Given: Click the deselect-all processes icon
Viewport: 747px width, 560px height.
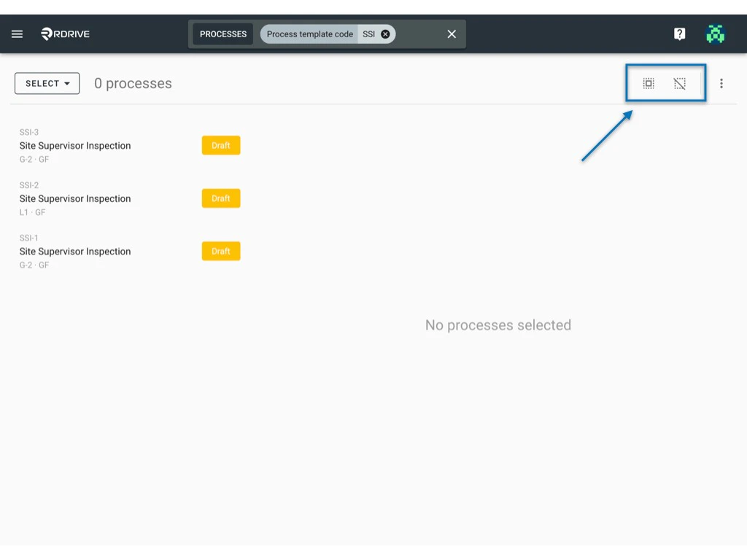Looking at the screenshot, I should click(680, 83).
